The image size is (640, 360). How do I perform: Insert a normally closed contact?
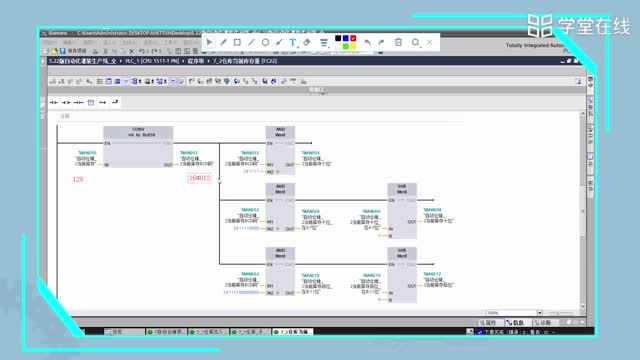pos(66,102)
